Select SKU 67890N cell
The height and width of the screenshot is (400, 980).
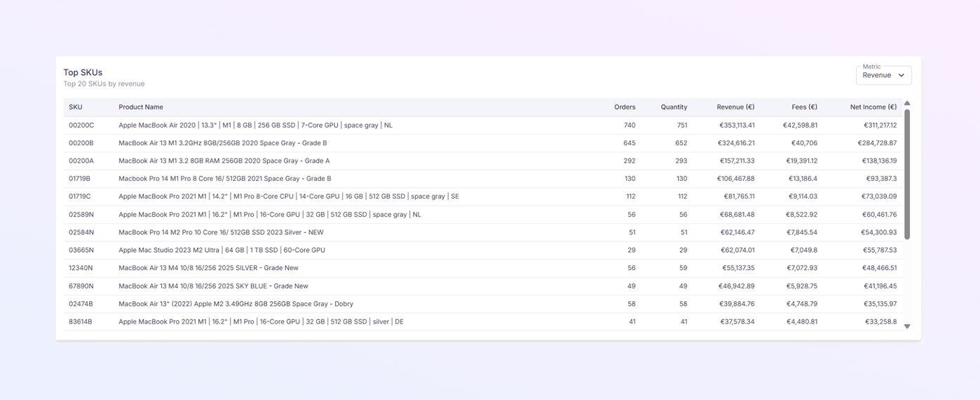coord(81,286)
